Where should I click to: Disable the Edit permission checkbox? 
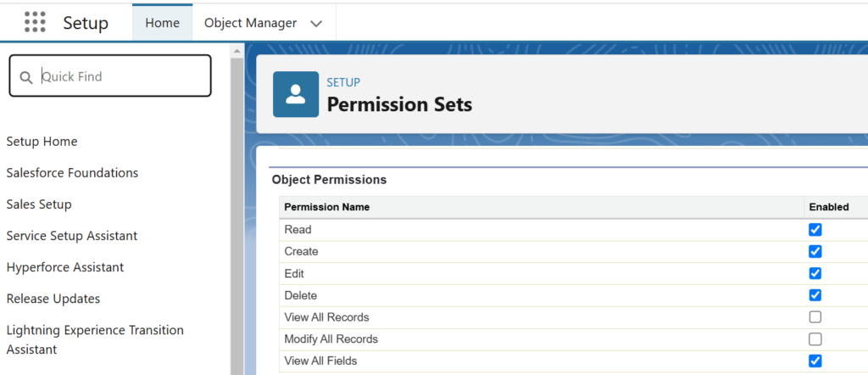(x=815, y=273)
